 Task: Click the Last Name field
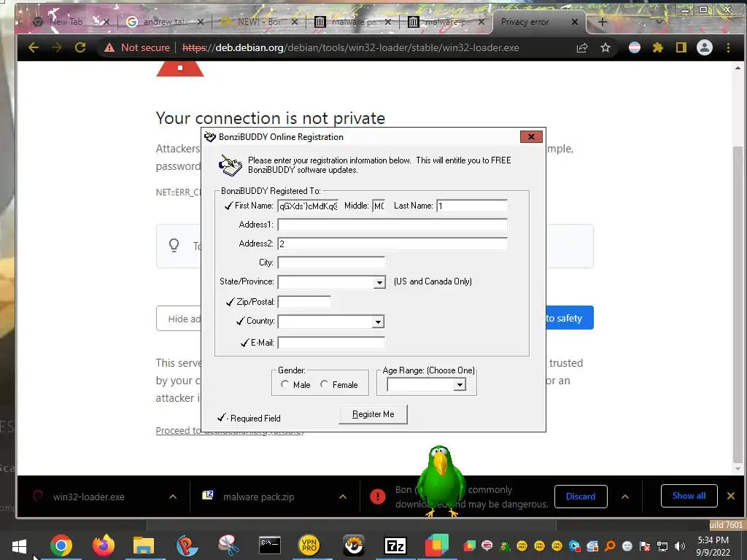point(472,206)
